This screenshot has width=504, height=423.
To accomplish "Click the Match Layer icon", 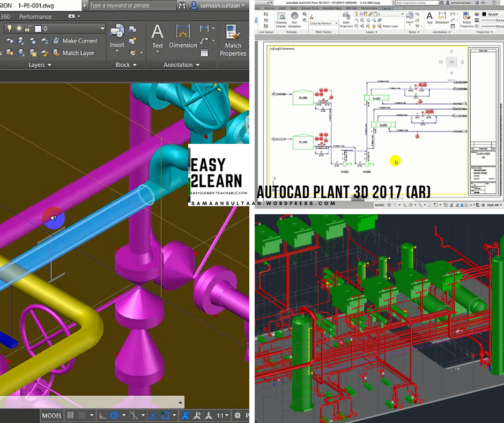I will (x=56, y=53).
